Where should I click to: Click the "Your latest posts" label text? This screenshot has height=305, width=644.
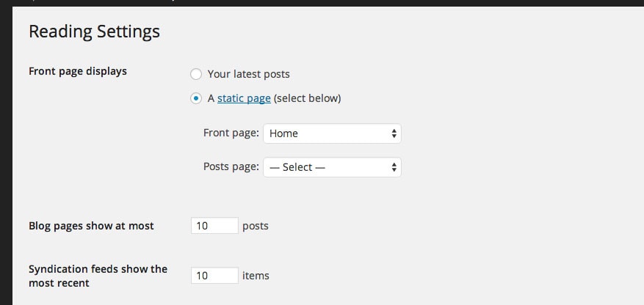(248, 74)
